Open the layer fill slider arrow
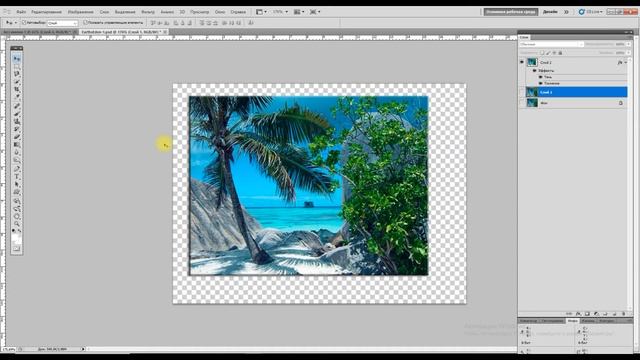 [x=629, y=53]
